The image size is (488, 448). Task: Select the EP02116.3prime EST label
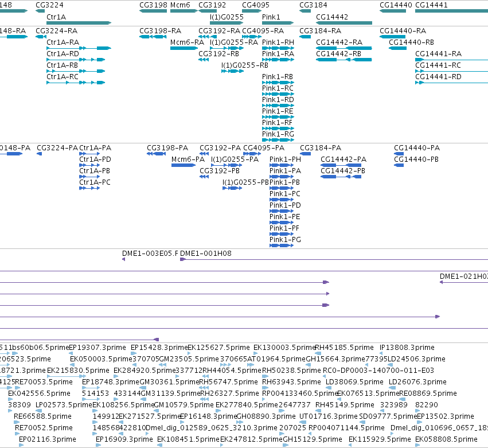(48, 439)
